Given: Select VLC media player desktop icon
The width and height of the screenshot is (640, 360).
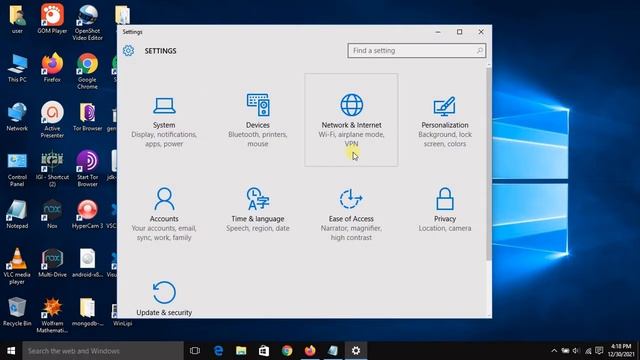Looking at the screenshot, I should coord(17,266).
